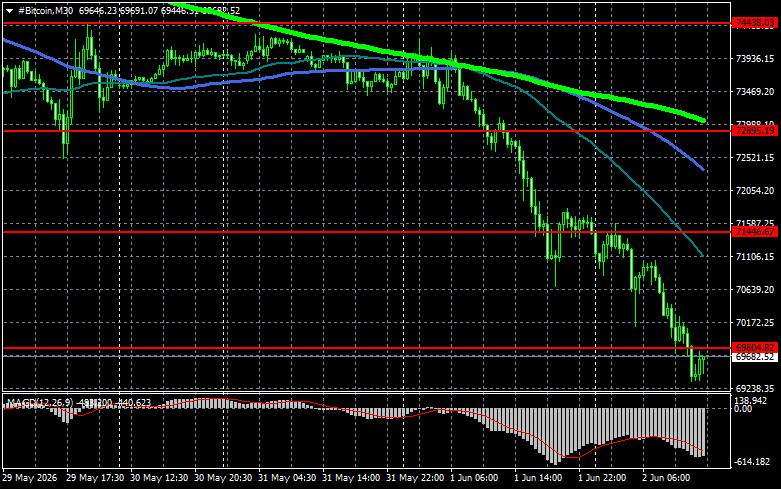Click the 31 May 22:00 time label

[415, 478]
